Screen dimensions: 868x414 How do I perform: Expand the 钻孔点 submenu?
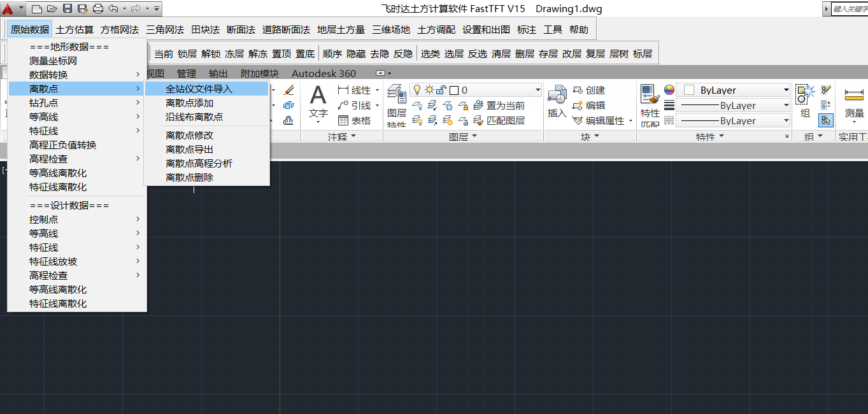(77, 103)
